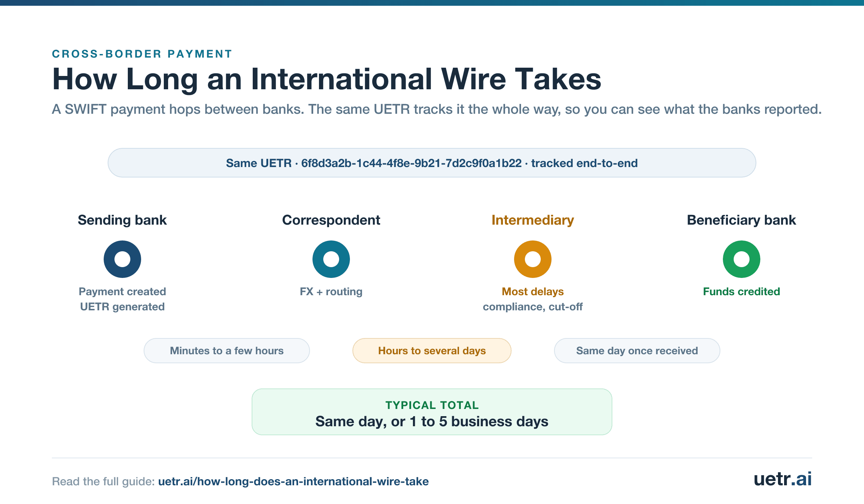This screenshot has width=864, height=504.
Task: Click the 'Beneficiary bank' heading
Action: point(742,220)
